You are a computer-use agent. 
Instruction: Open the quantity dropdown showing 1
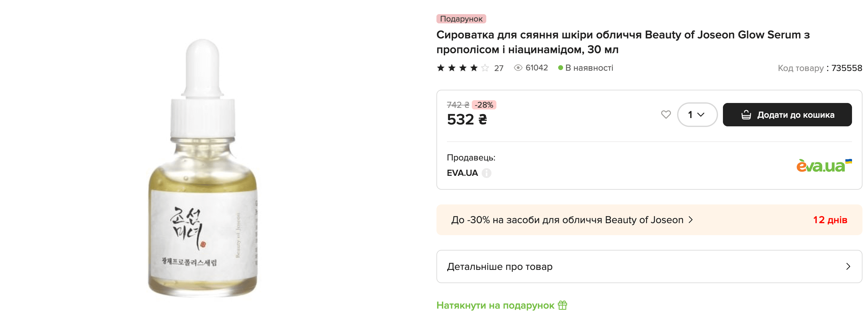click(697, 115)
